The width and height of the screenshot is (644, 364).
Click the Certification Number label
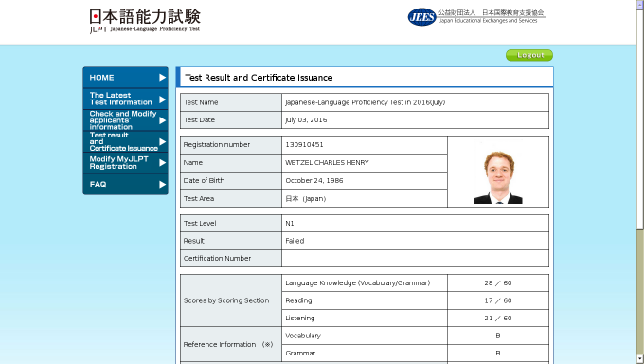coord(217,258)
